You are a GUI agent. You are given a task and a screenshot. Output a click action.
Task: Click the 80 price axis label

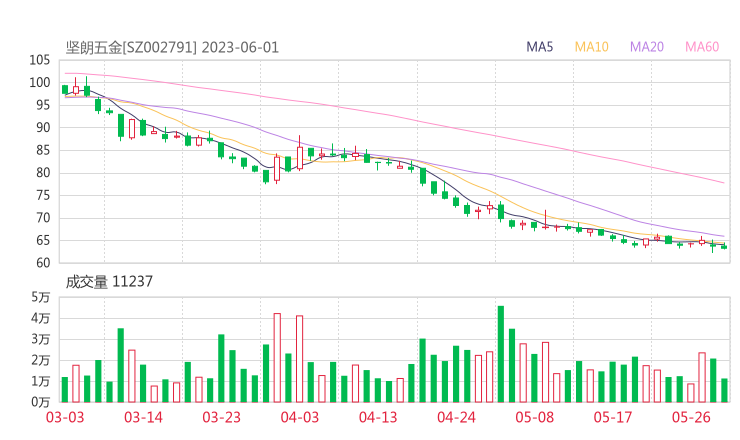pyautogui.click(x=43, y=173)
